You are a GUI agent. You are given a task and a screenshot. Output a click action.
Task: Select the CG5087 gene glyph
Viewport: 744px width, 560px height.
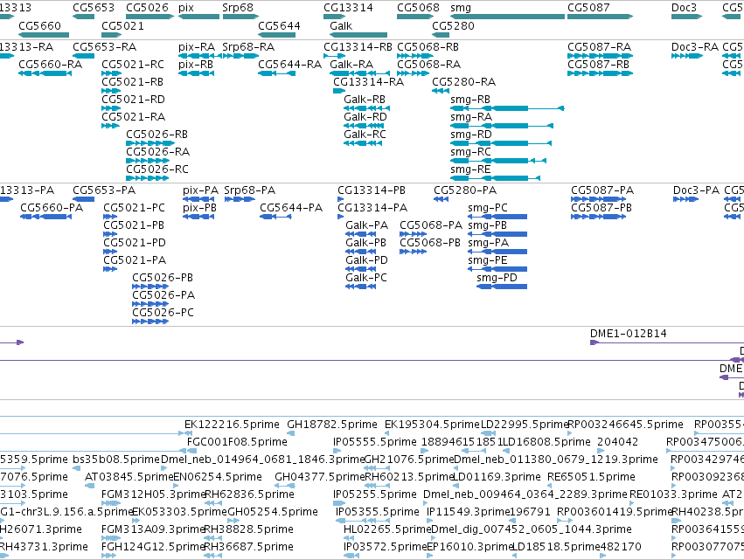point(601,17)
